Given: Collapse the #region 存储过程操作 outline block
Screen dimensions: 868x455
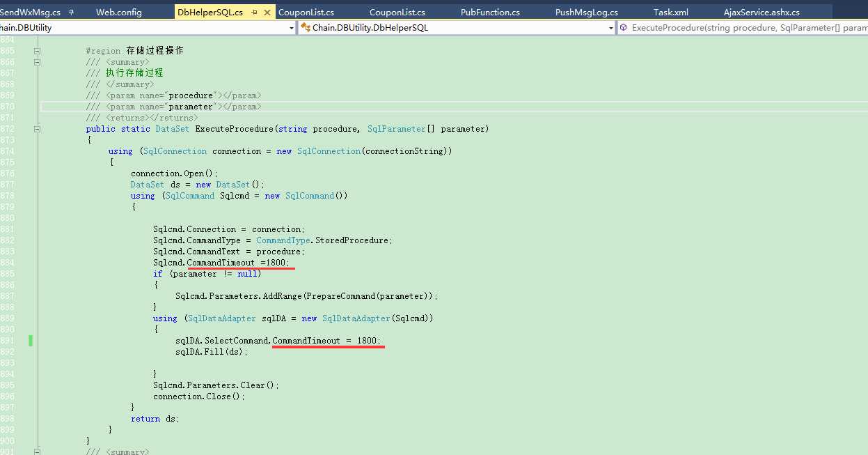Looking at the screenshot, I should click(37, 51).
